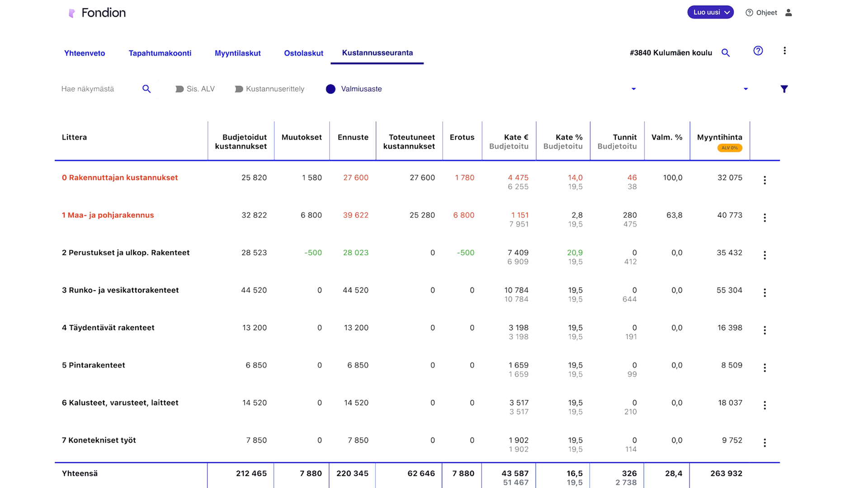Open row menu for 1 Maa- ja pohjarakennus

(x=765, y=218)
